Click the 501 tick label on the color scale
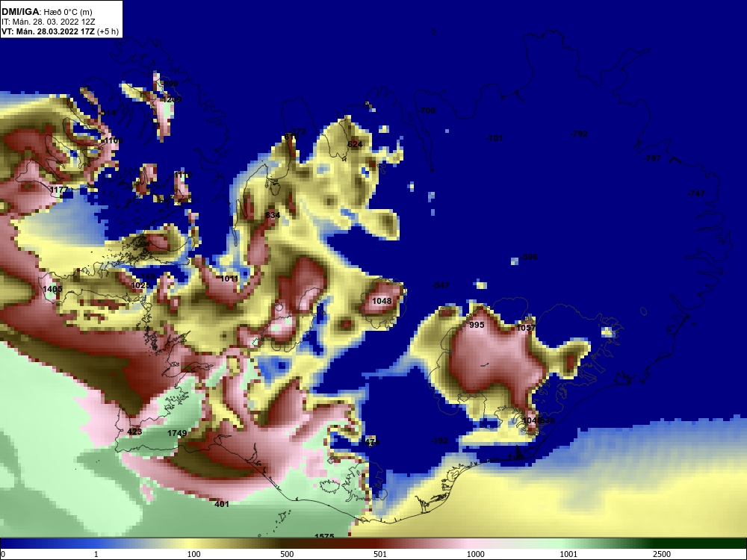Image resolution: width=747 pixels, height=560 pixels. click(380, 554)
